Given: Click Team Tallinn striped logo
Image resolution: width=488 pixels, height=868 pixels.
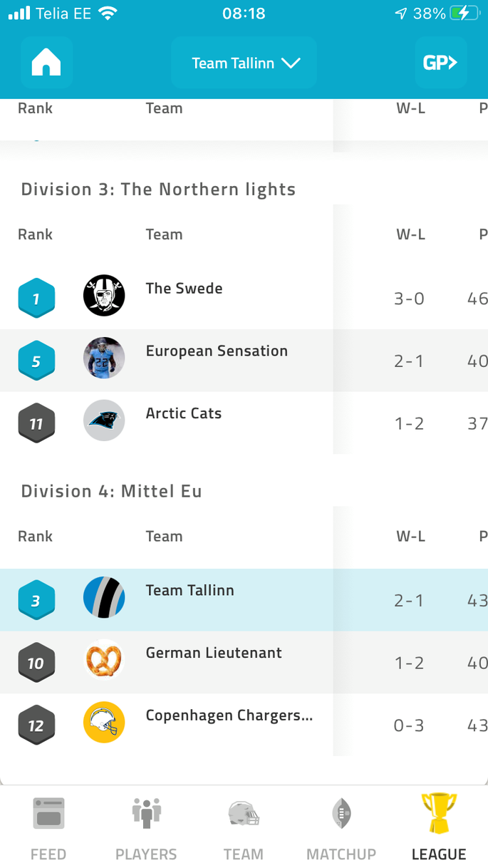Looking at the screenshot, I should (104, 597).
